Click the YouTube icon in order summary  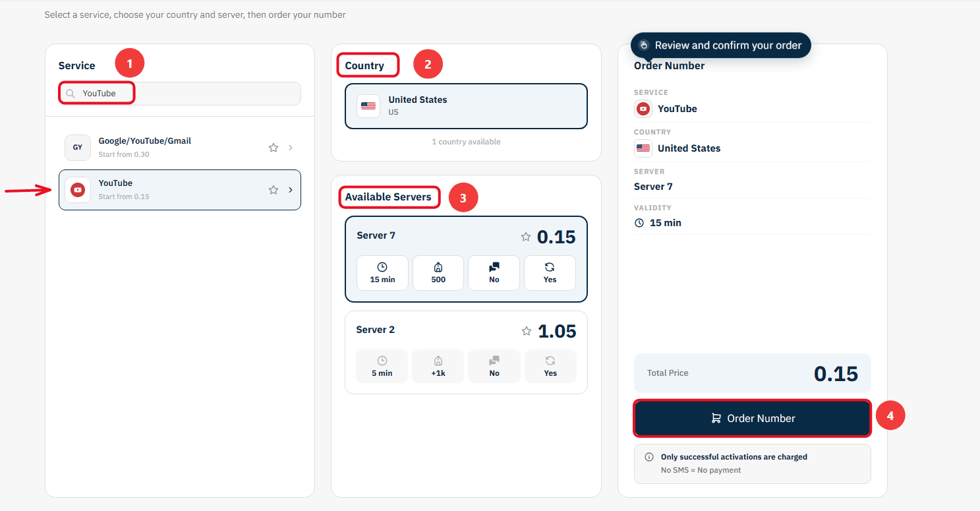tap(643, 109)
